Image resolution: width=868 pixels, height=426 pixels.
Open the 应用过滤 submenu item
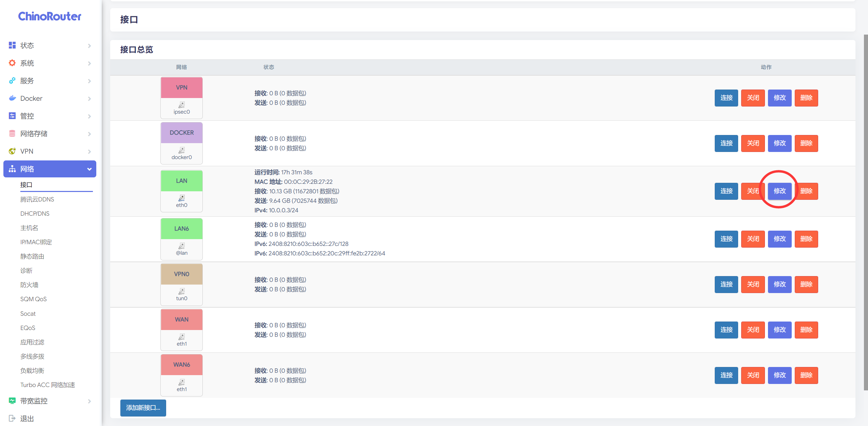click(32, 342)
